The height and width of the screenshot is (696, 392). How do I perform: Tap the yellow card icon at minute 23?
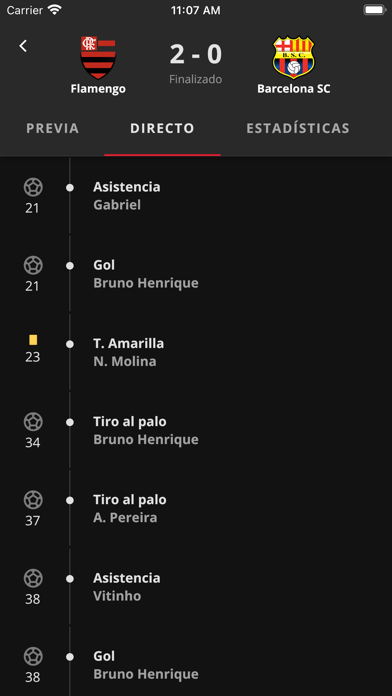(x=33, y=340)
